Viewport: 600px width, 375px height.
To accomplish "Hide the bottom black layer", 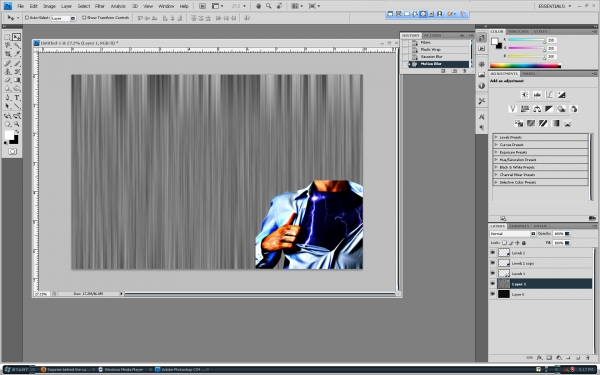I will tap(492, 294).
